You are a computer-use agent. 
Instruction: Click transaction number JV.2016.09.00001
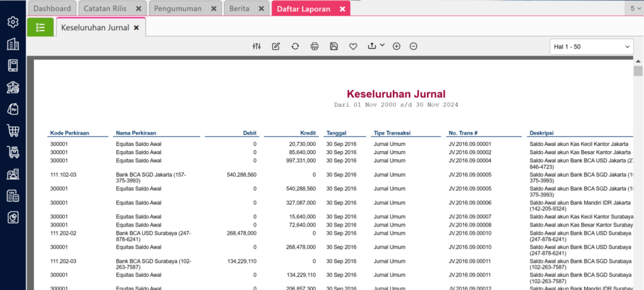pos(470,144)
